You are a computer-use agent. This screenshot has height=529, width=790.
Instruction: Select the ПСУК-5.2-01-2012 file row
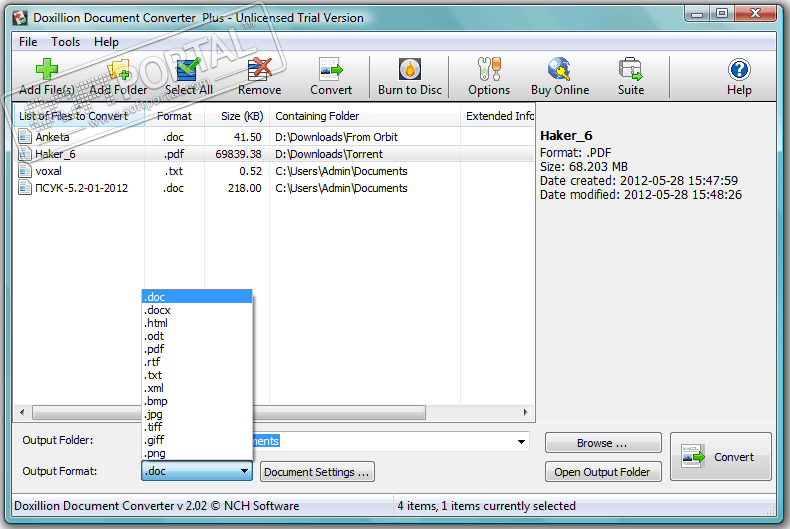274,188
